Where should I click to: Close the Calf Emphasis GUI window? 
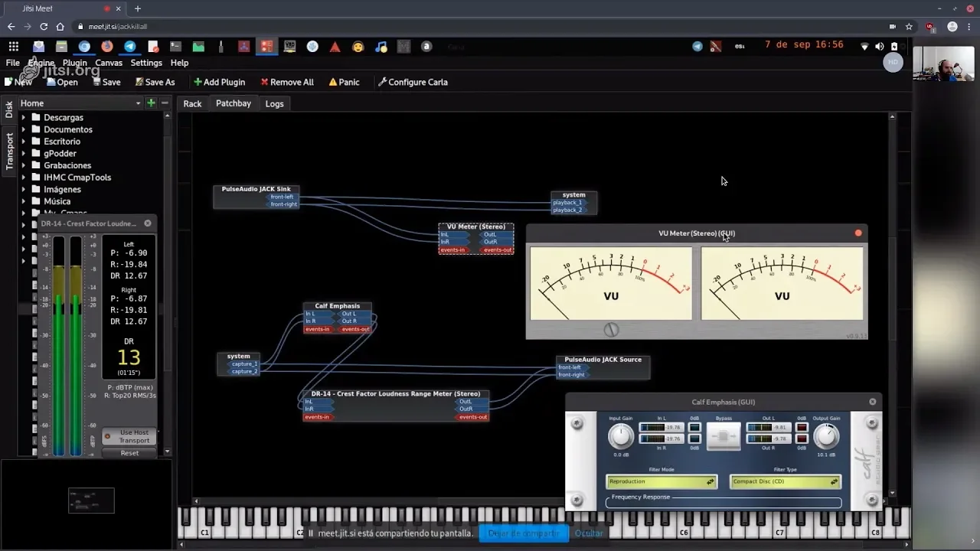click(x=872, y=402)
